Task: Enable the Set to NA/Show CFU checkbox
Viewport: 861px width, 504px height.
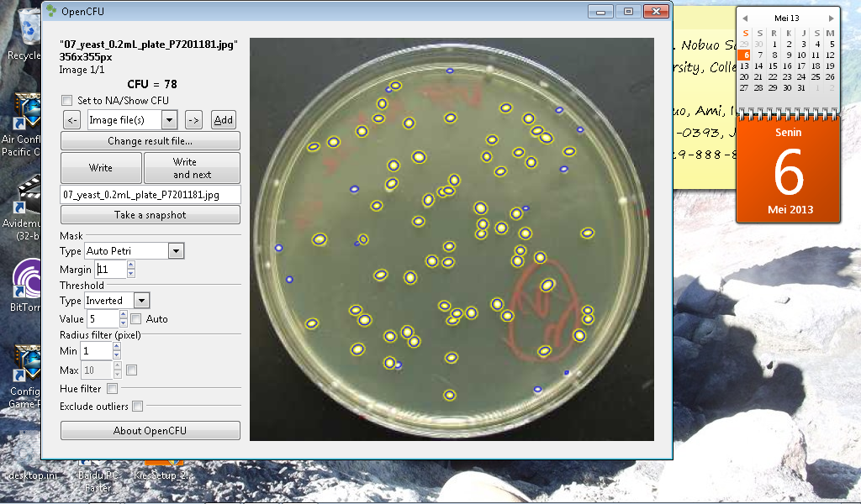Action: point(67,101)
